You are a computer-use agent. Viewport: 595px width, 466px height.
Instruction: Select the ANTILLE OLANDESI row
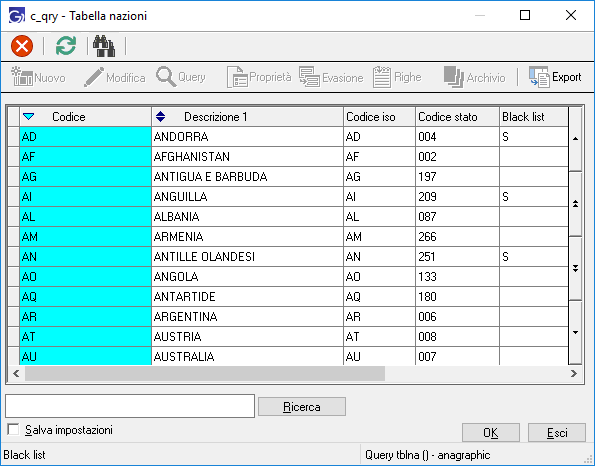[x=288, y=257]
